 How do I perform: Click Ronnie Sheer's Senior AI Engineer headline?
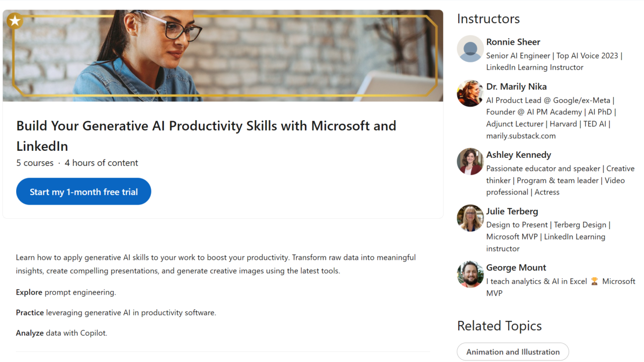(553, 61)
